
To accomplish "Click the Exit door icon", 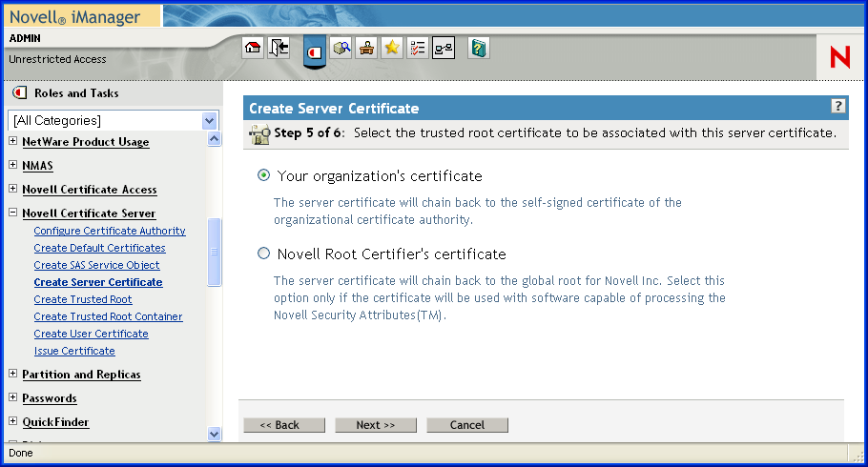I will coord(279,49).
